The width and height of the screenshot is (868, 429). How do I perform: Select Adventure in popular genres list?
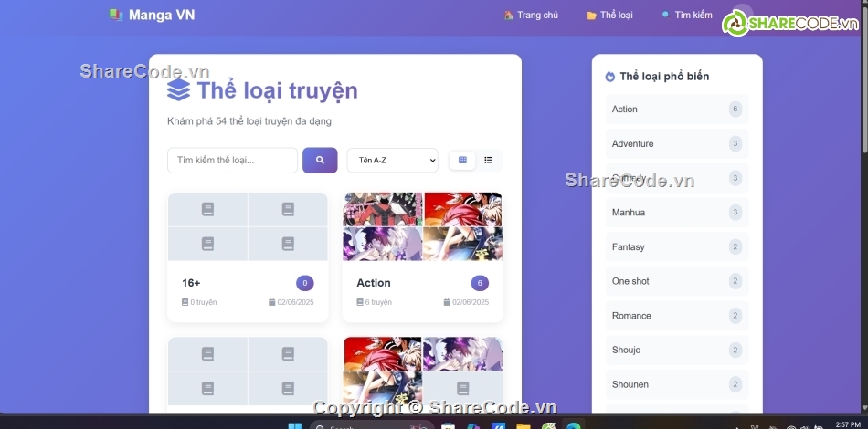tap(677, 143)
